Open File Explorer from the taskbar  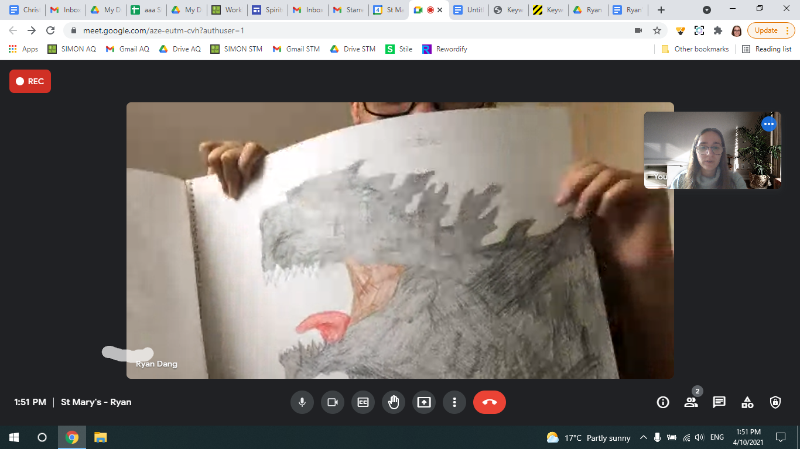click(x=100, y=437)
